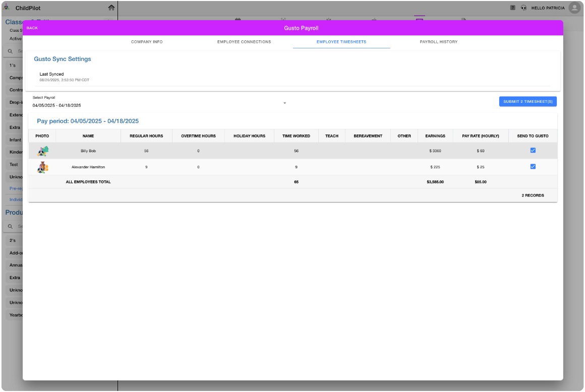Viewport: 585px width, 392px height.
Task: Open the Payroll History tab
Action: [x=438, y=42]
